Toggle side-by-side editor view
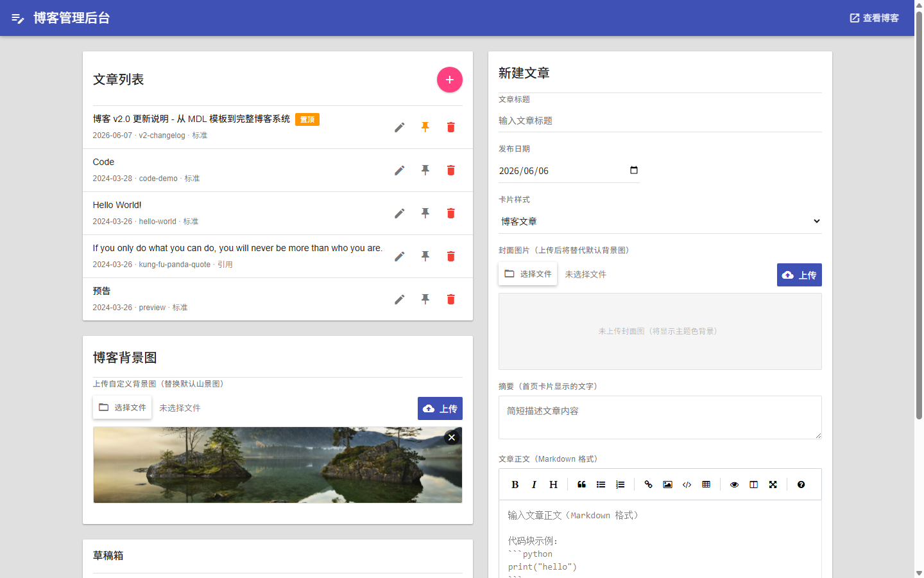Screen dimensions: 924x578 click(753, 485)
